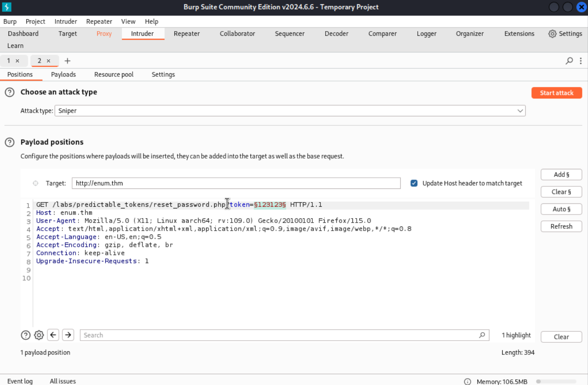Switch to the Collaborator tab
The height and width of the screenshot is (385, 588).
coord(237,34)
